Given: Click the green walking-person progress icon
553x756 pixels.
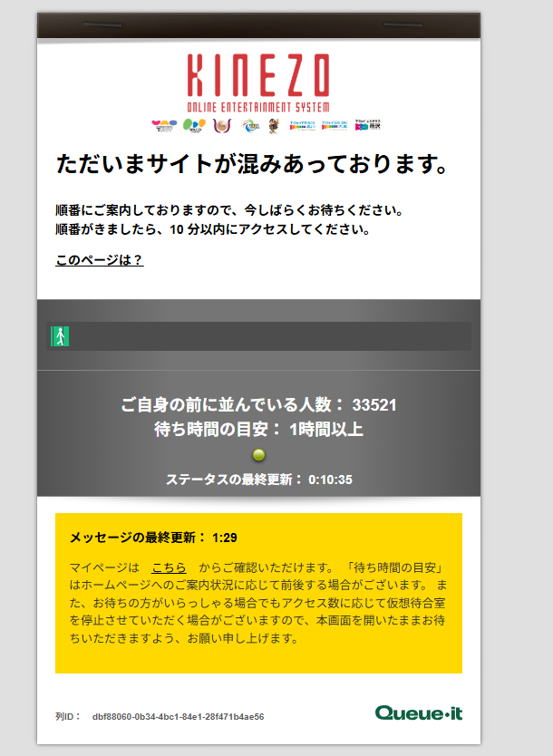Looking at the screenshot, I should pyautogui.click(x=60, y=336).
